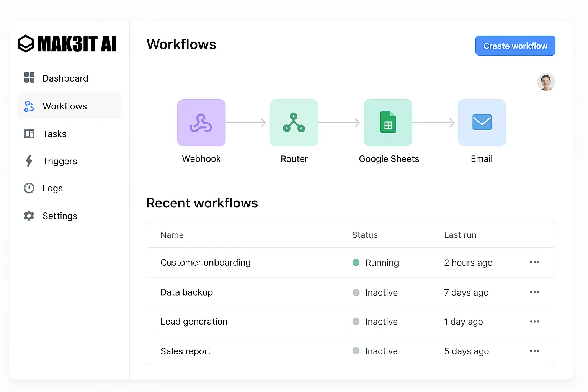Click the Settings gear icon
The width and height of the screenshot is (588, 392).
(29, 216)
